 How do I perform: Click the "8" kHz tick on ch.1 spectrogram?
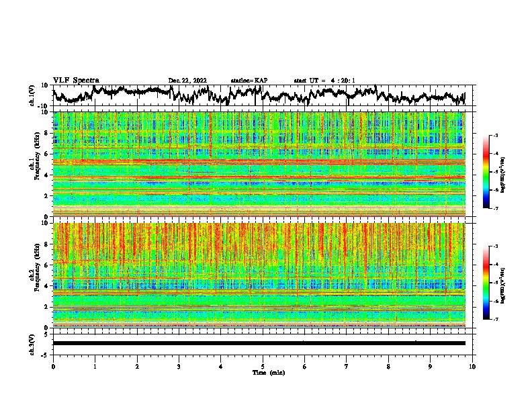[x=47, y=133]
